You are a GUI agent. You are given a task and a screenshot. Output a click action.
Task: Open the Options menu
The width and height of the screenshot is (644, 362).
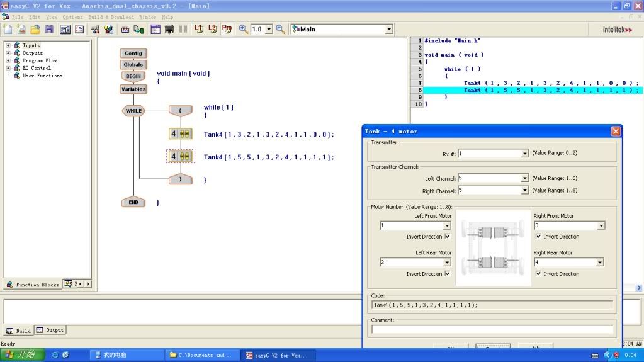pos(72,17)
